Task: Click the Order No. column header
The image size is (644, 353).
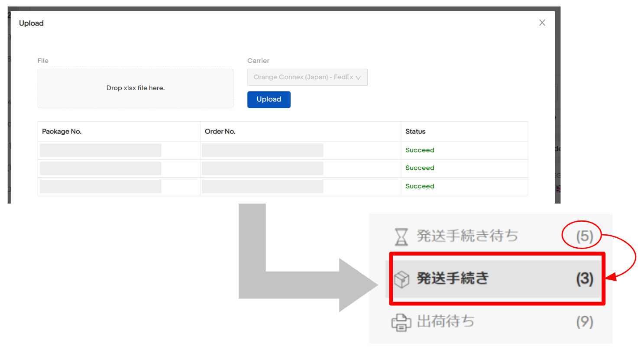Action: [220, 132]
